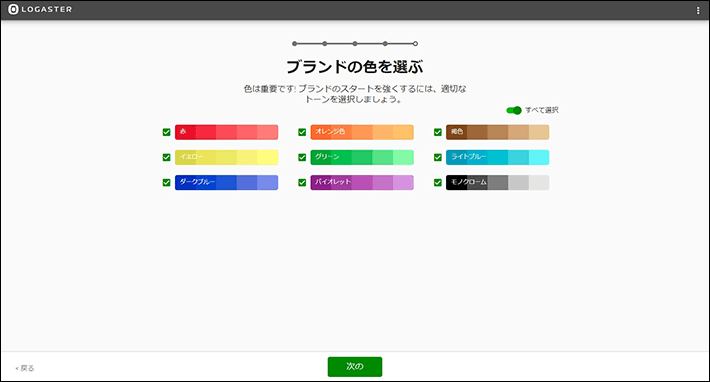Select the brown 褐色 palette bar

497,132
